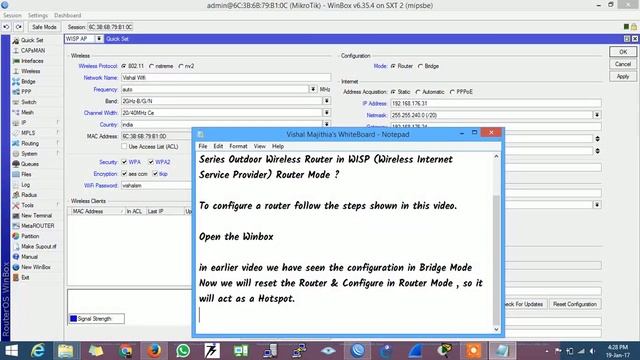Toggle WPA security checkbox
The image size is (640, 360).
pos(124,162)
